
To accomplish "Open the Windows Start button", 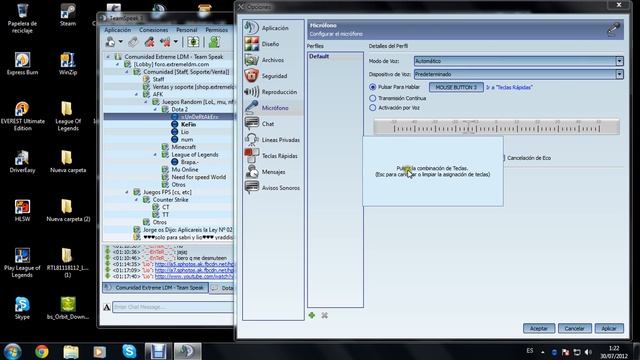I will [x=12, y=351].
